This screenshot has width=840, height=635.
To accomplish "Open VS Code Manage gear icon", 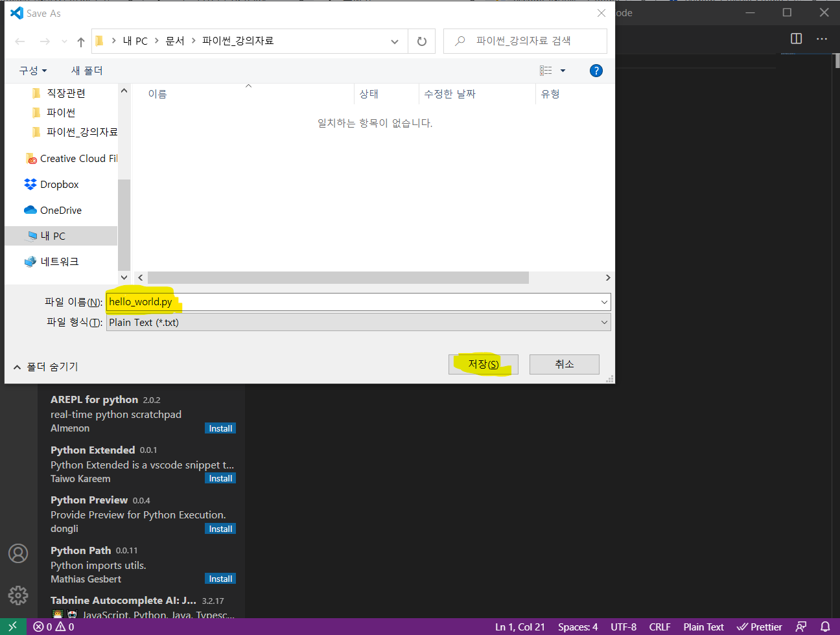I will (x=18, y=595).
